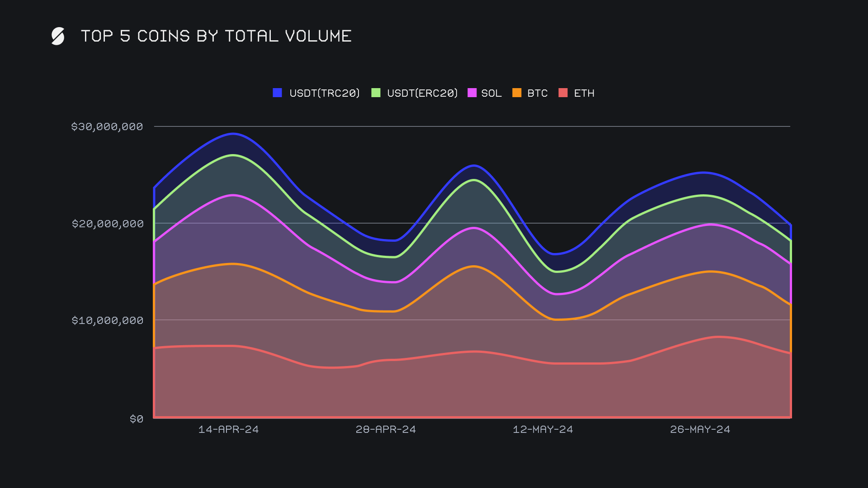Click the $20,000,000 y-axis label
This screenshot has width=868, height=488.
tap(108, 224)
